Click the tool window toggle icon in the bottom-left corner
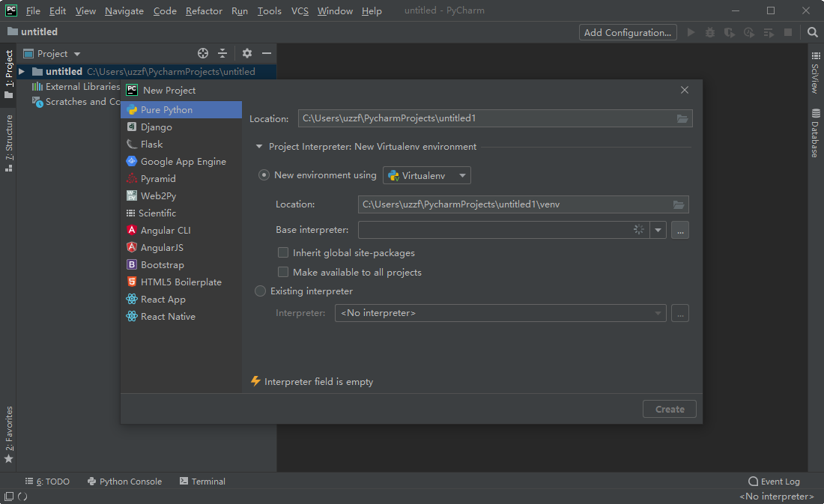Screen dimensions: 824x504 pos(9,496)
